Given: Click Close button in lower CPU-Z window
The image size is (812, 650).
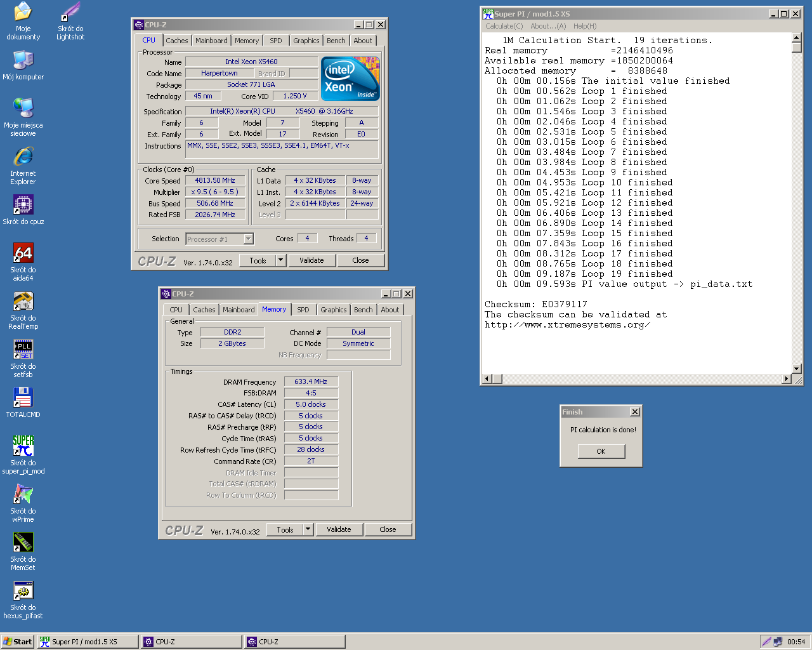Looking at the screenshot, I should click(388, 529).
